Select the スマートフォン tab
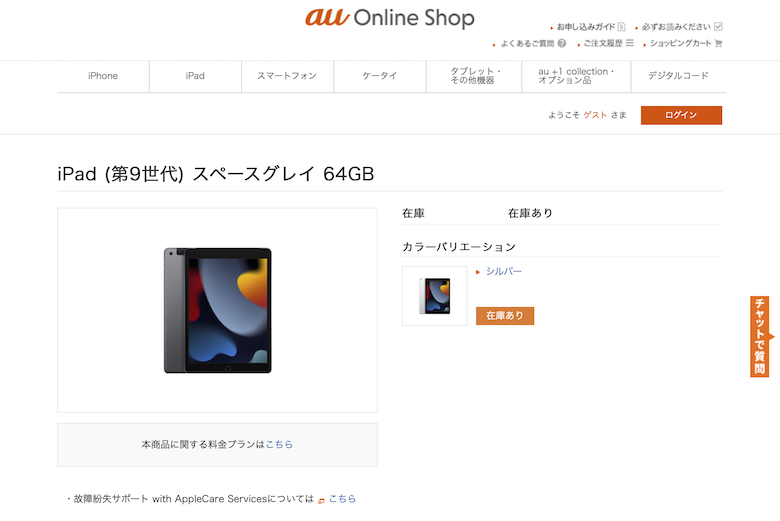This screenshot has width=780, height=521. pyautogui.click(x=287, y=76)
